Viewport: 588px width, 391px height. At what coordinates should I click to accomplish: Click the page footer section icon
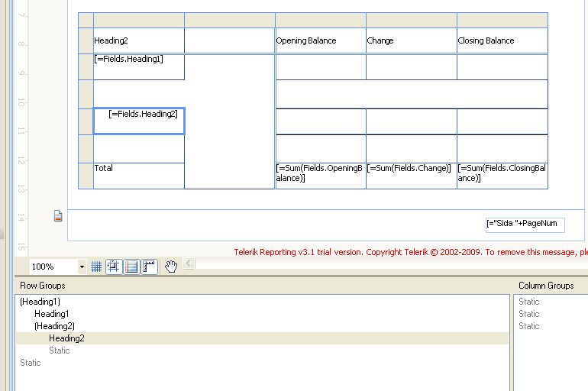click(x=58, y=216)
